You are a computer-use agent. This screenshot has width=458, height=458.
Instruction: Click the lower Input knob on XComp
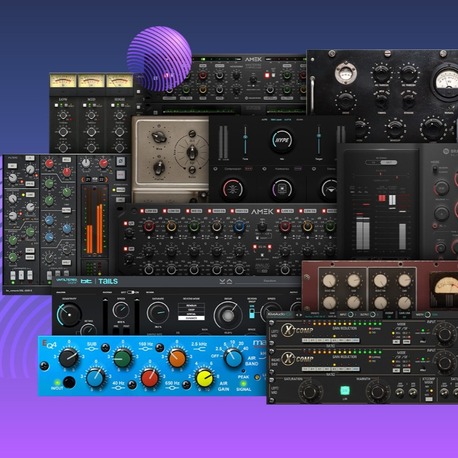445,362
